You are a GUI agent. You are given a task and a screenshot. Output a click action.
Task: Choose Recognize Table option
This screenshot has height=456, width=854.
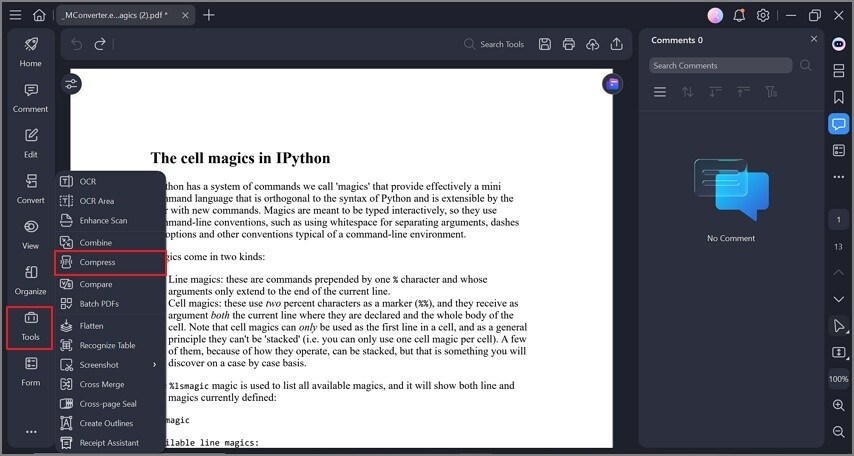(x=111, y=345)
